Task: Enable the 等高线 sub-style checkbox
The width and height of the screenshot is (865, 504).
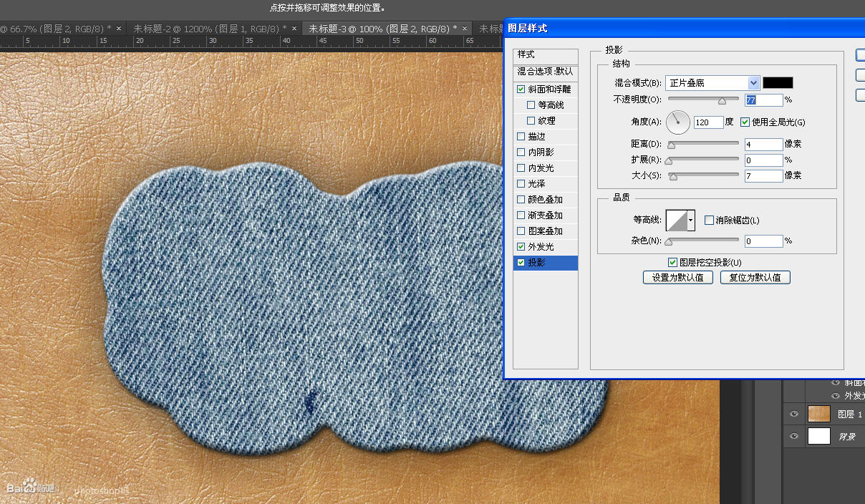Action: 531,105
